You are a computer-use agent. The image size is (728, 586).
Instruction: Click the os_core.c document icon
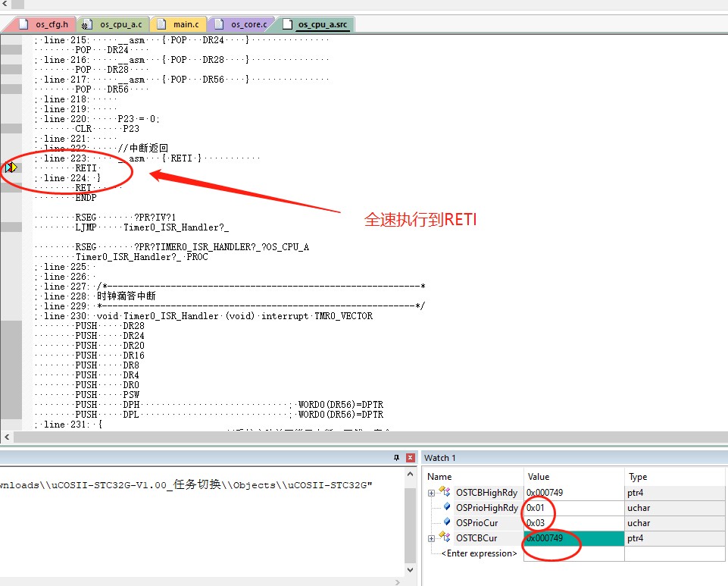219,24
